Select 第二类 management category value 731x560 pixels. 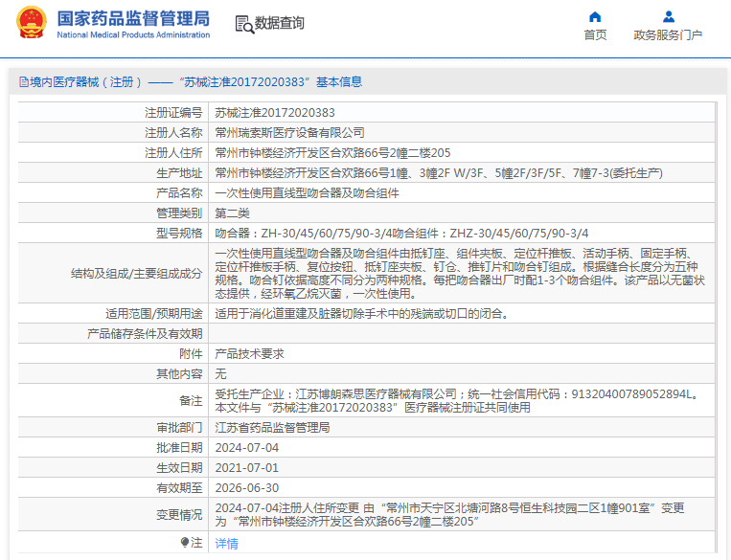click(232, 213)
